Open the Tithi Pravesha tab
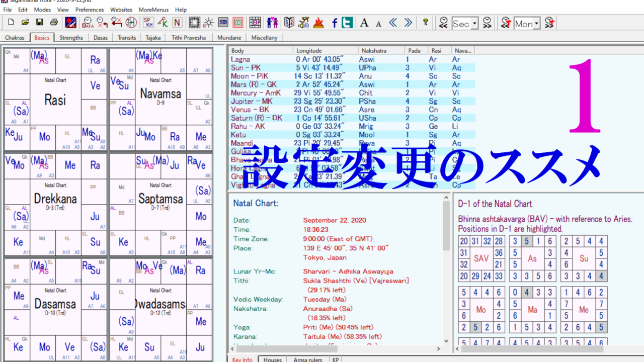Screen dimensions: 644x362 point(189,38)
